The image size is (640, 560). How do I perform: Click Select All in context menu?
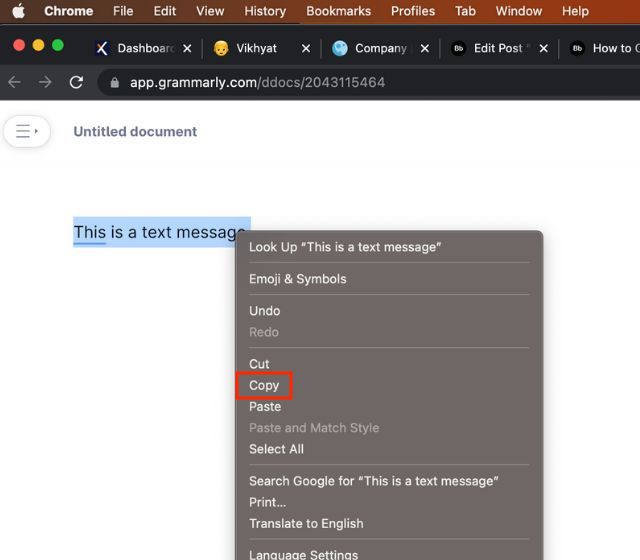tap(276, 449)
